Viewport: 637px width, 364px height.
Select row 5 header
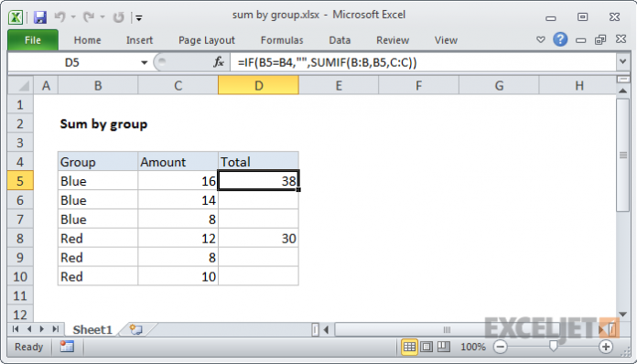pyautogui.click(x=20, y=181)
